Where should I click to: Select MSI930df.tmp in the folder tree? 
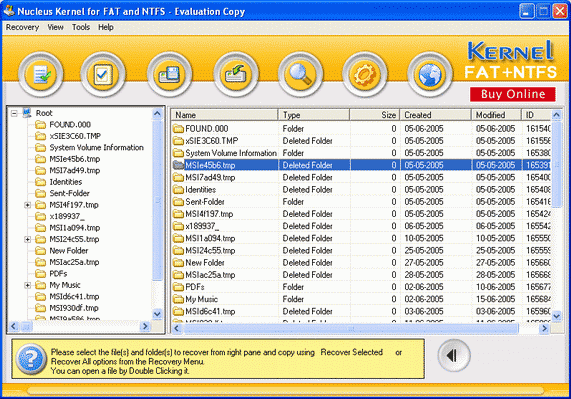coord(74,308)
